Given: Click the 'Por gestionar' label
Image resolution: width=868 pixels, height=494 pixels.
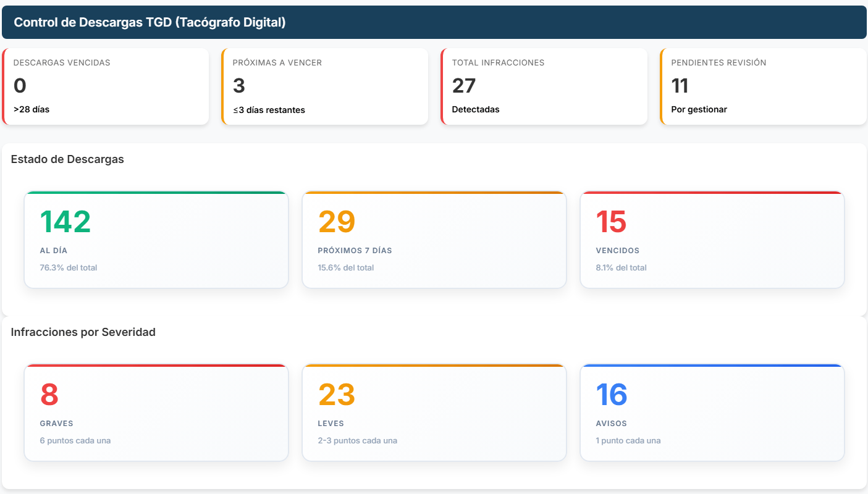Looking at the screenshot, I should pyautogui.click(x=699, y=109).
